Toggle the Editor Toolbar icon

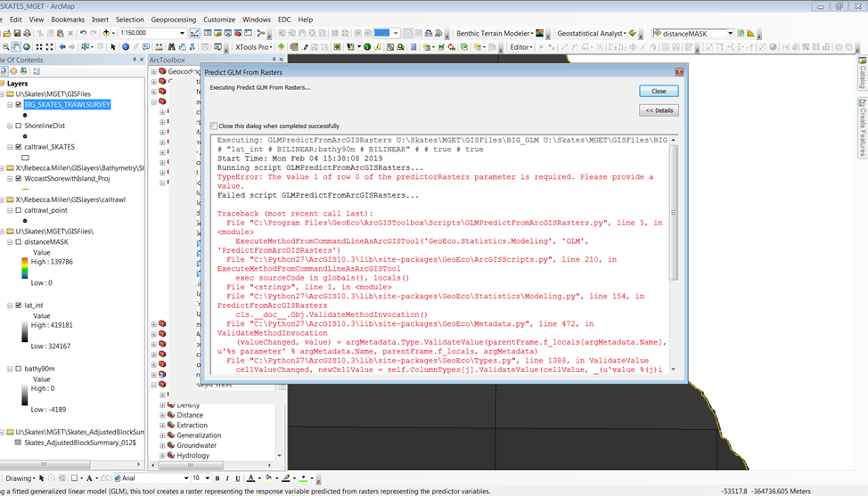195,33
